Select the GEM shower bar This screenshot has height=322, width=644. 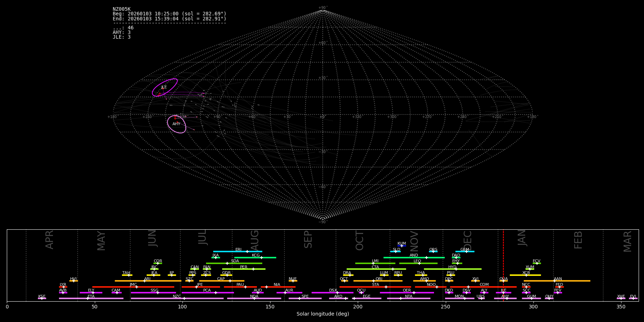point(465,252)
